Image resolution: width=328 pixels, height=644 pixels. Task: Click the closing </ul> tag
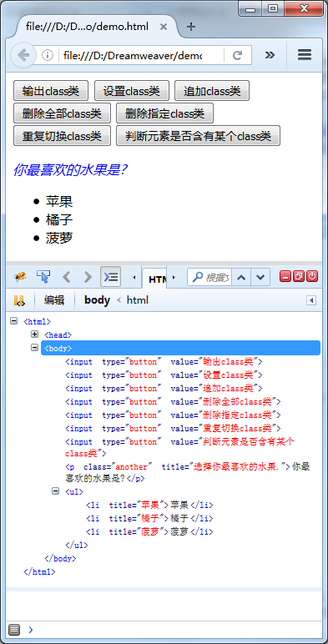77,546
